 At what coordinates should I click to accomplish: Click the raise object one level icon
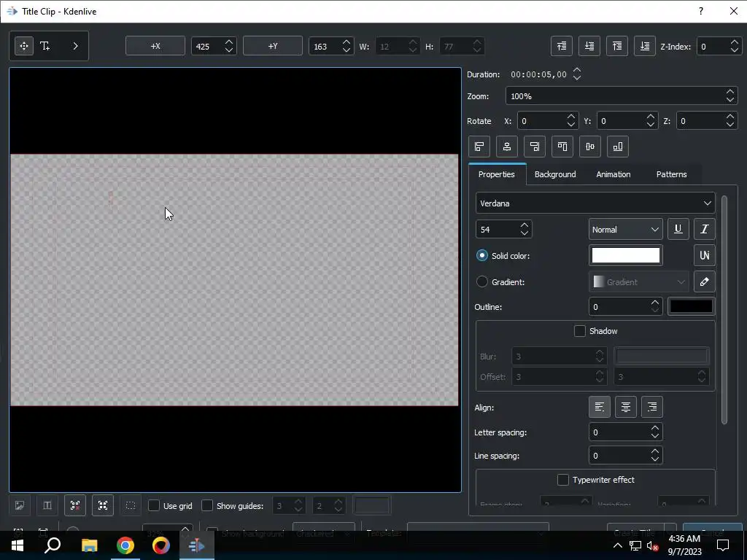[x=562, y=46]
